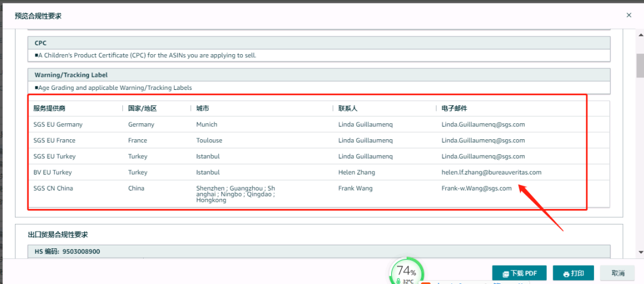Click the 74% temperature widget circle

click(x=407, y=272)
